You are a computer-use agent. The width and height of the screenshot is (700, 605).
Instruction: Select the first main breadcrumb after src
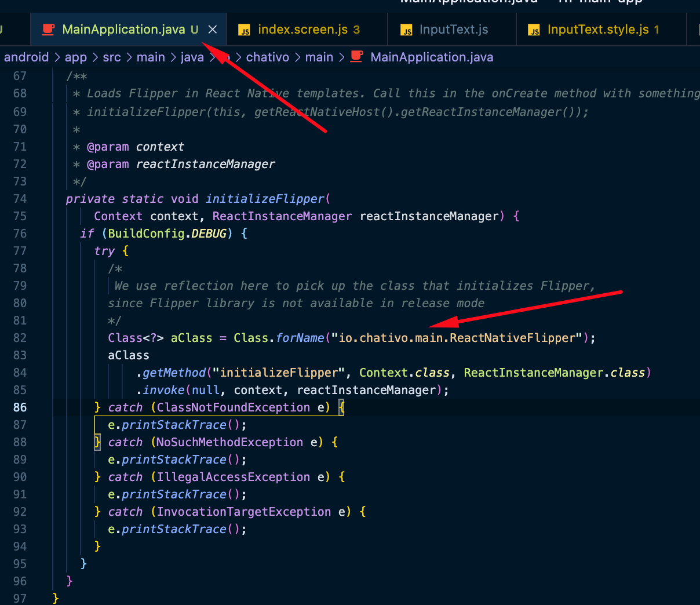151,57
